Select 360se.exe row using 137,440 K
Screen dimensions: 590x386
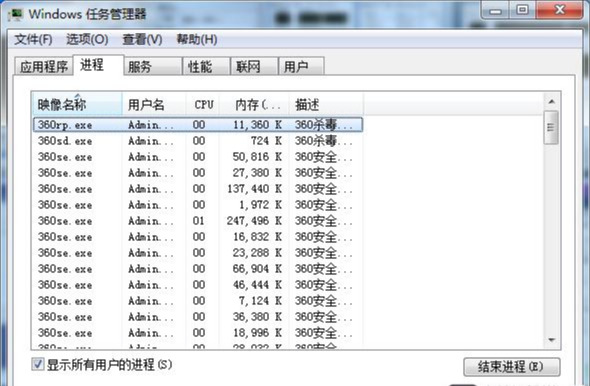click(198, 189)
